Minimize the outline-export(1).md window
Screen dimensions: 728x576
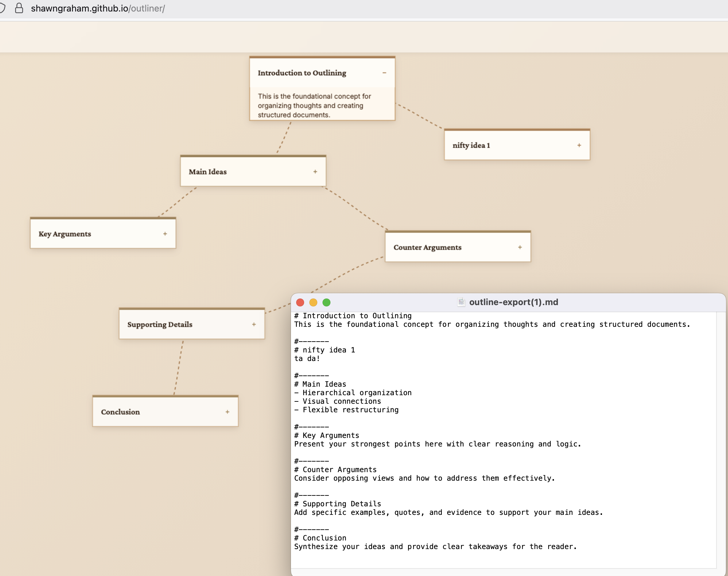[x=313, y=302]
